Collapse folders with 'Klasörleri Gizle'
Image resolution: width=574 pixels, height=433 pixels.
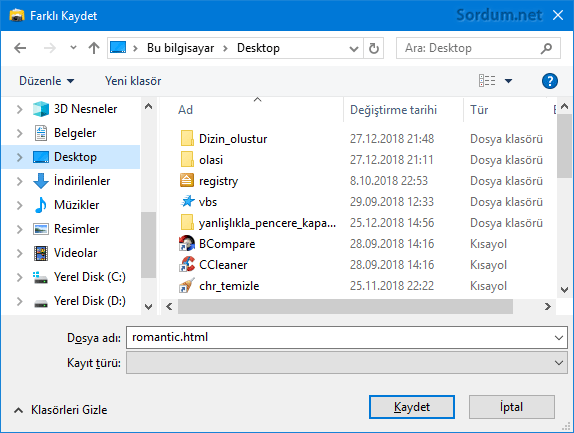(x=61, y=410)
